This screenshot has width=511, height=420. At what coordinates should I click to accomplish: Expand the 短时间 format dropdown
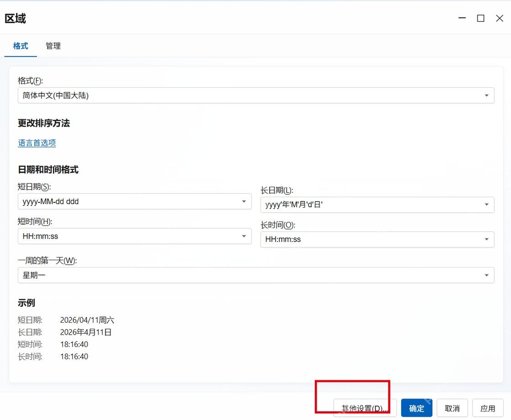[x=135, y=236]
